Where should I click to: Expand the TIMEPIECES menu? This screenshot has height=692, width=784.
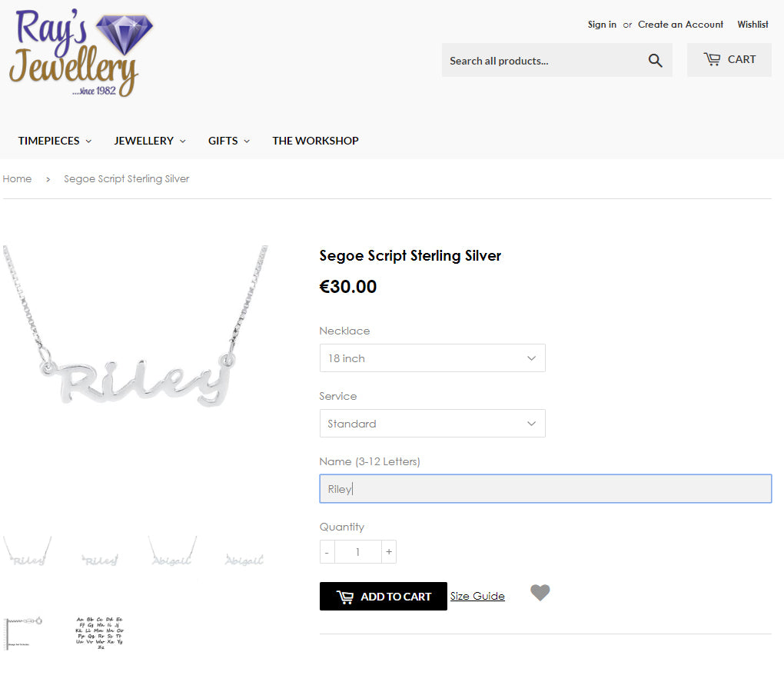pyautogui.click(x=55, y=141)
